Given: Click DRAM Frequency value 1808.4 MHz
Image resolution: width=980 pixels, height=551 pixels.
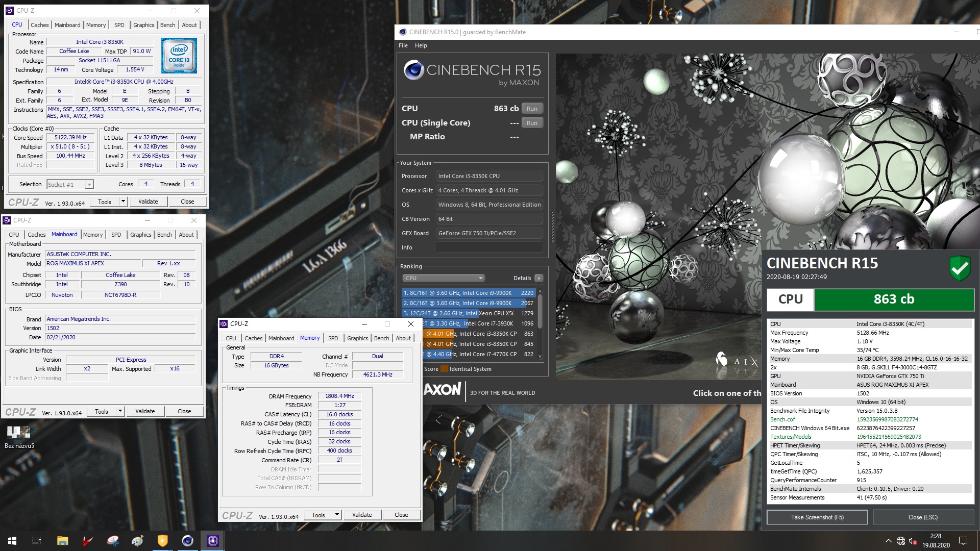Looking at the screenshot, I should 340,396.
